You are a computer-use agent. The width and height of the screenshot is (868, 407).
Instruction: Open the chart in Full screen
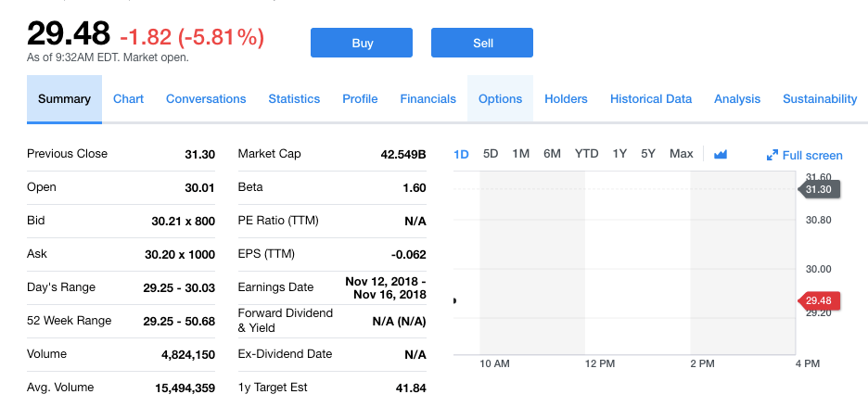coord(805,155)
